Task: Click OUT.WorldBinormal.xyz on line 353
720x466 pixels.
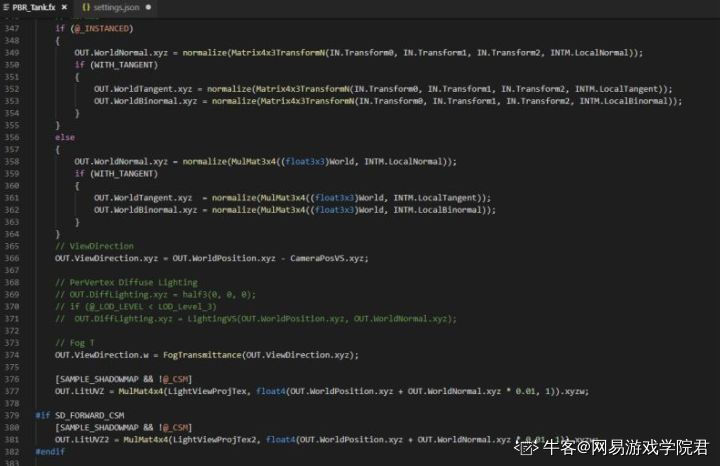Action: [146, 101]
